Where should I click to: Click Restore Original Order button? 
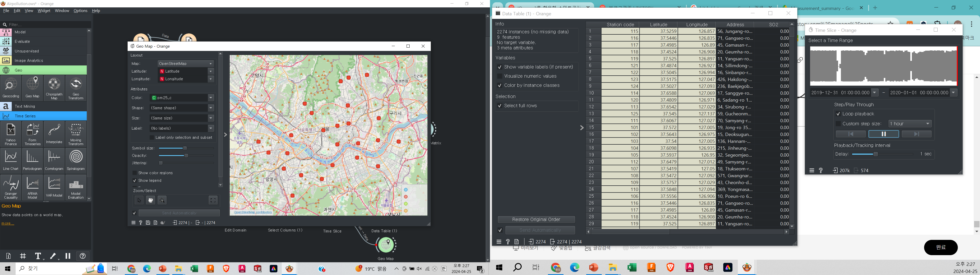pos(536,219)
